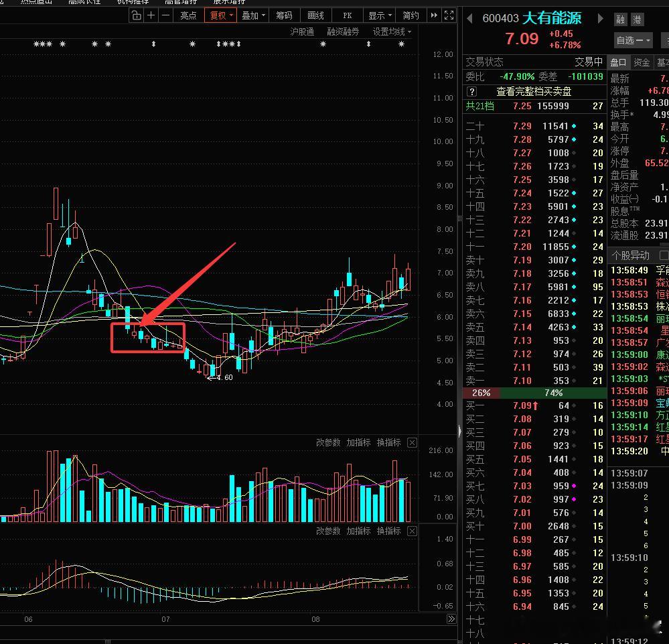The width and height of the screenshot is (669, 644).
Task: Go to previous stock with left arrow
Action: pos(469,18)
